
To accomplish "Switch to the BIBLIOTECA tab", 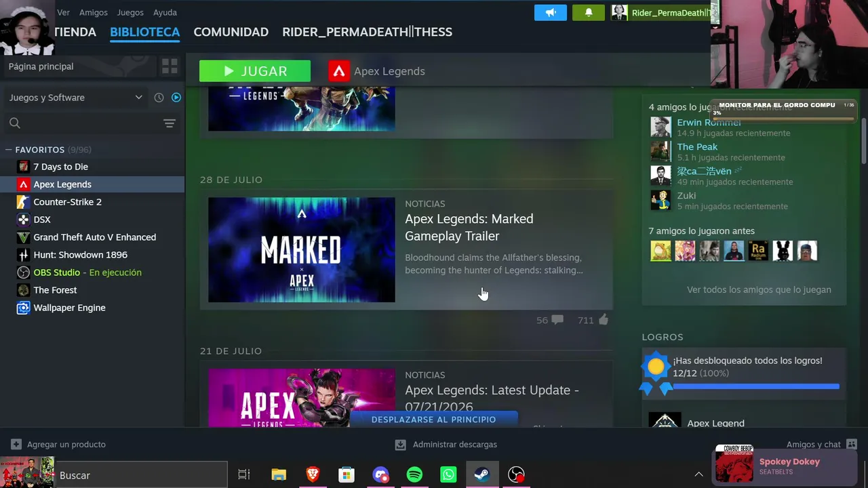I will point(145,32).
